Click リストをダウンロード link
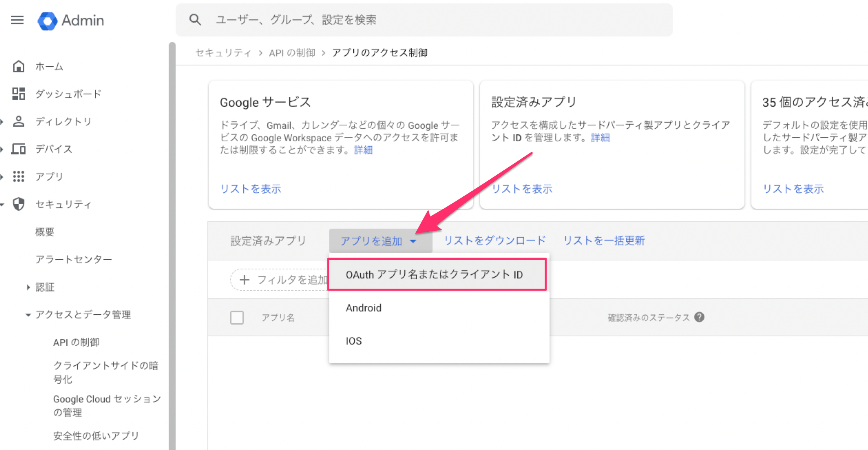This screenshot has width=868, height=450. (495, 241)
